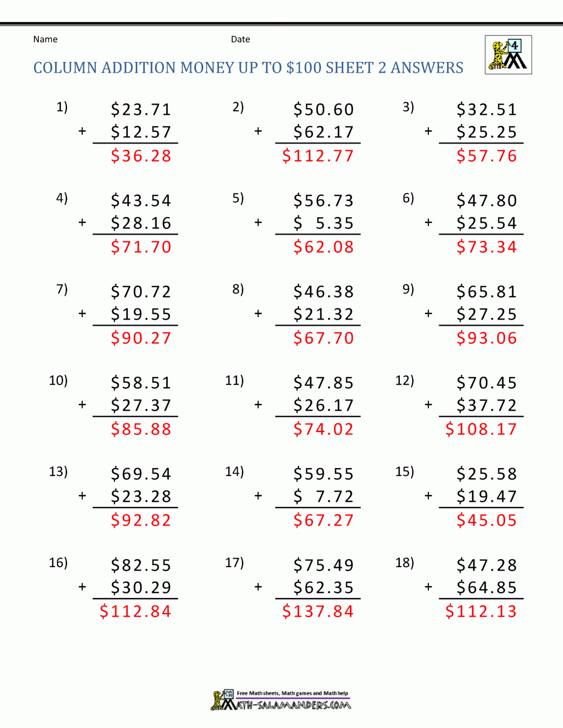The width and height of the screenshot is (563, 728).
Task: Click the "Free Math sheets" footer tagline
Action: [292, 693]
